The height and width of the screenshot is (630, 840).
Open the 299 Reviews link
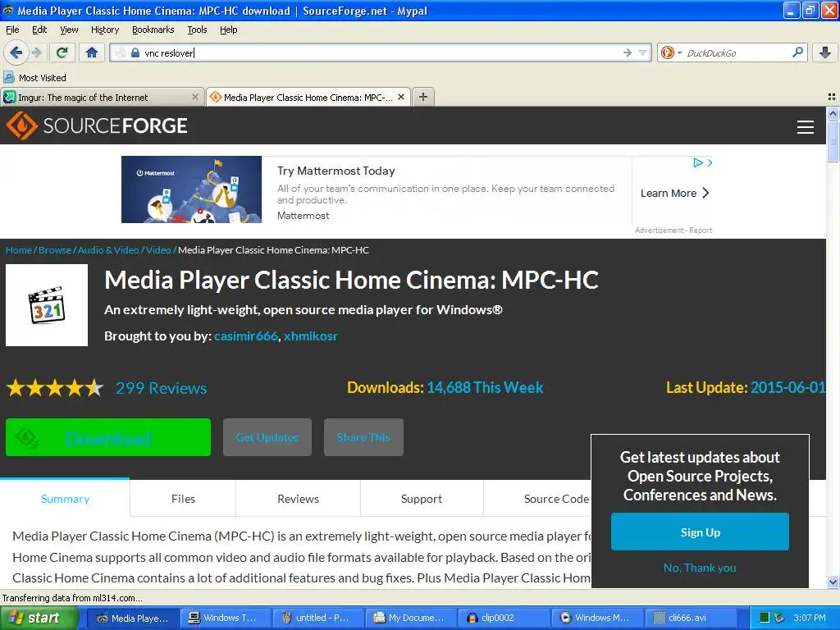coord(162,388)
